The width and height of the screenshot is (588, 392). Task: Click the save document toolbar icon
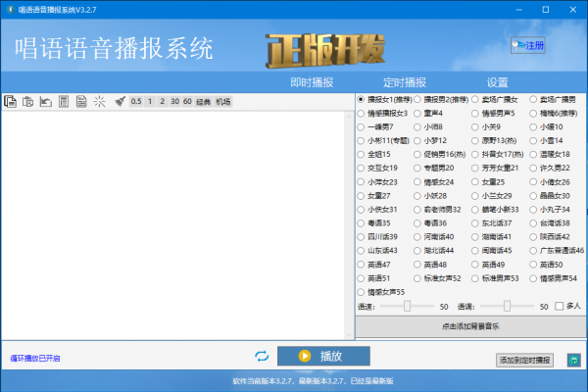81,102
